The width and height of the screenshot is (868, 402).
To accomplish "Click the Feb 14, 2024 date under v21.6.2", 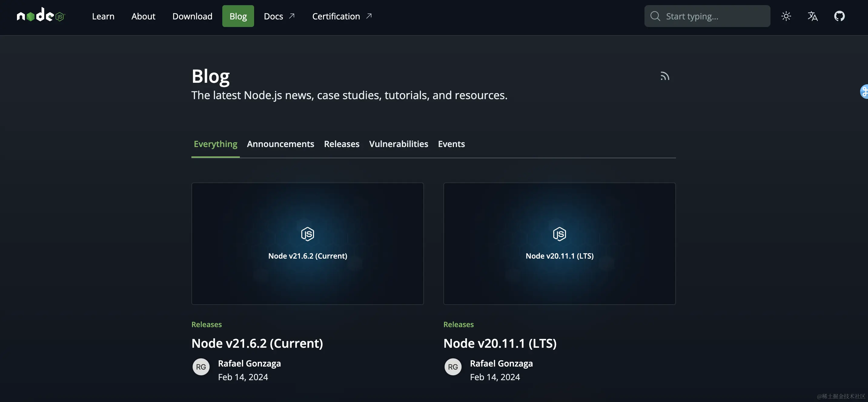I will click(243, 377).
